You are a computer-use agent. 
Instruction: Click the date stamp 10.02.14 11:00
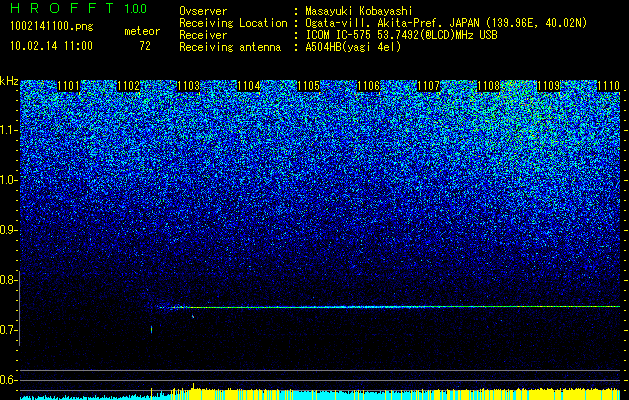pyautogui.click(x=51, y=46)
